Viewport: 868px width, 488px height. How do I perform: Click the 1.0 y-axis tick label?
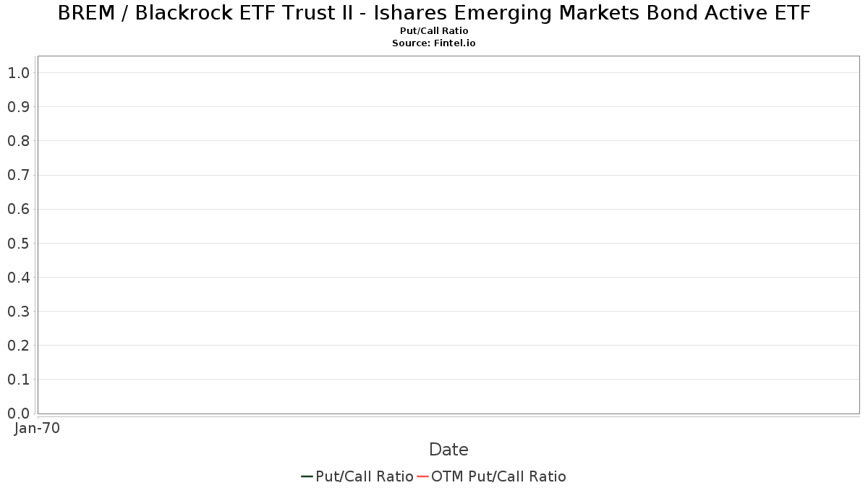coord(18,73)
